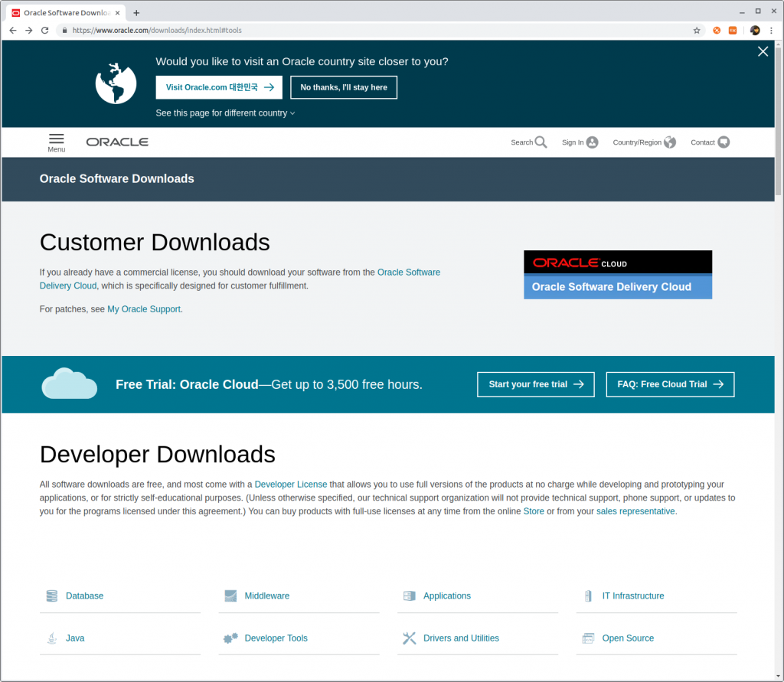The height and width of the screenshot is (682, 784).
Task: Click the Database stack icon
Action: click(51, 596)
